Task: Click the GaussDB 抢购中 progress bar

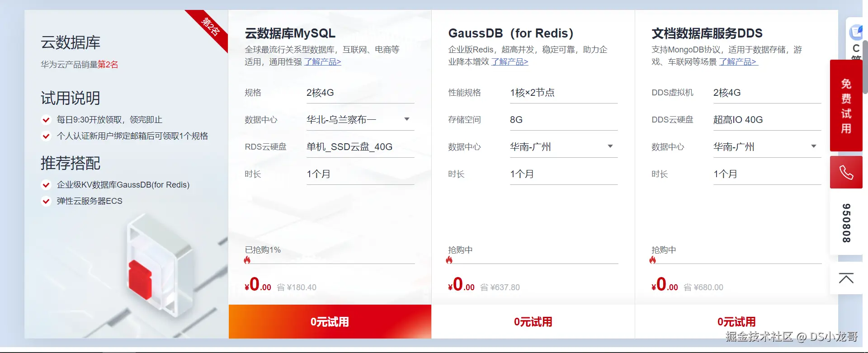Action: (533, 264)
